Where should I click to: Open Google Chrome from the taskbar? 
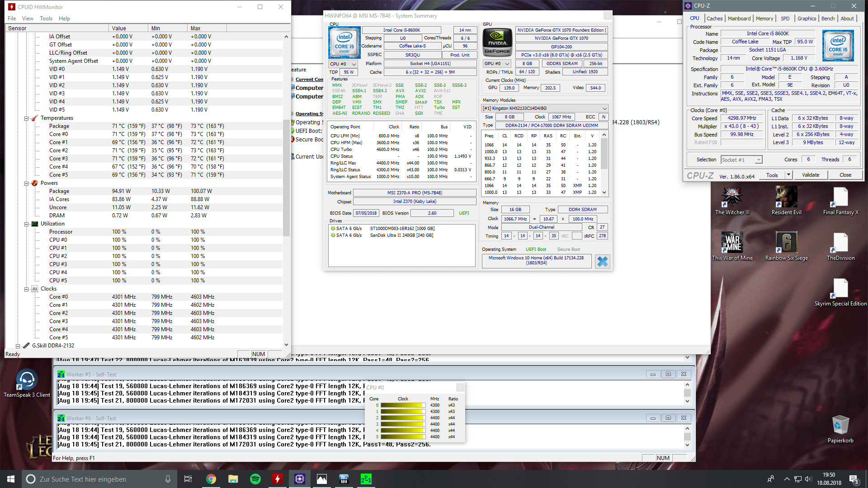[x=211, y=479]
